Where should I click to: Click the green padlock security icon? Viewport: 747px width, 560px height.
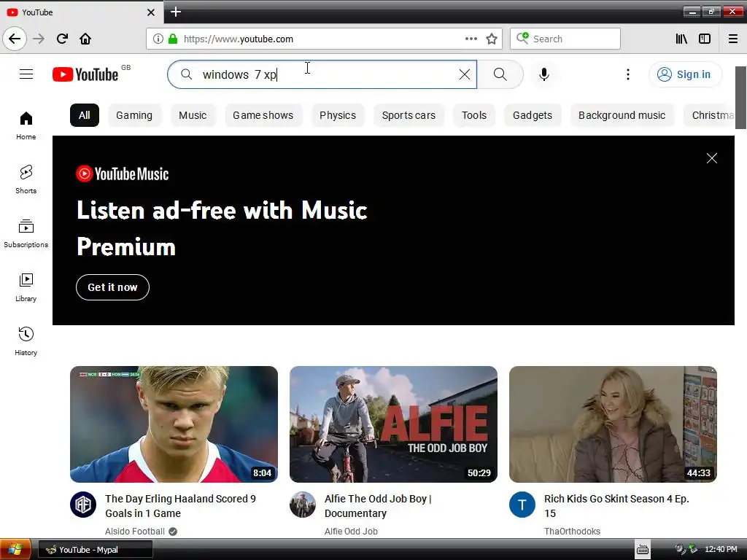click(x=173, y=39)
